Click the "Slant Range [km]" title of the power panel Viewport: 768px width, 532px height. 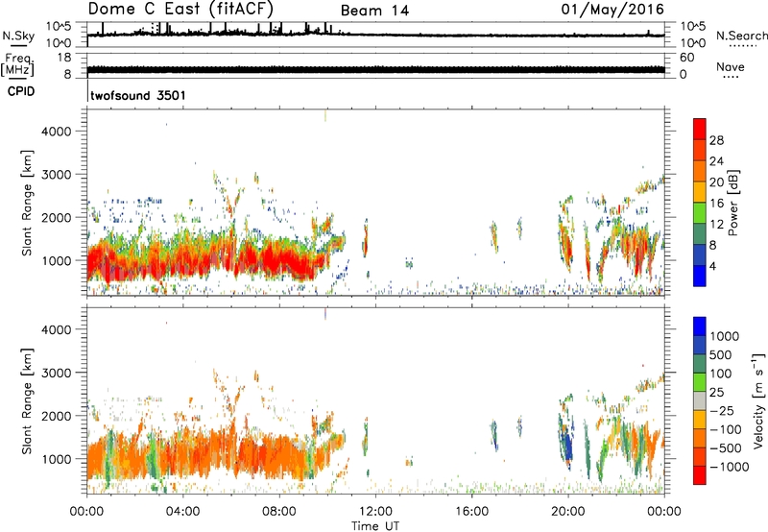point(27,203)
